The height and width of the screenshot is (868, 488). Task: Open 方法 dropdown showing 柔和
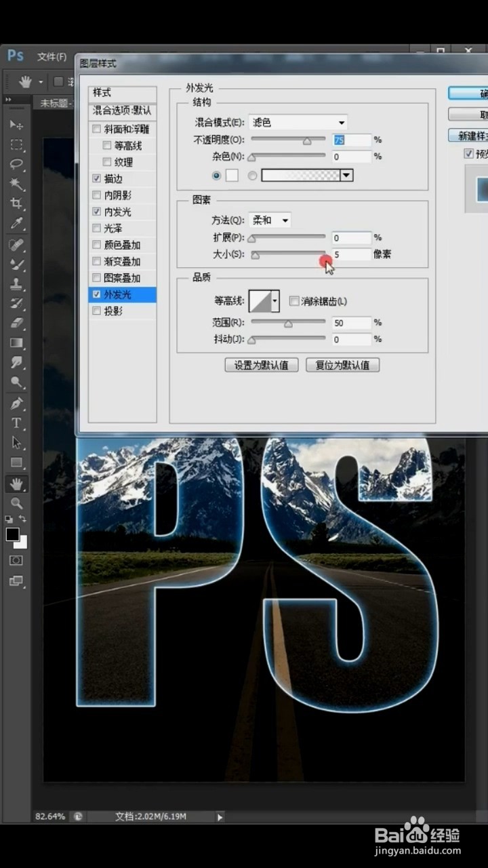tap(270, 220)
